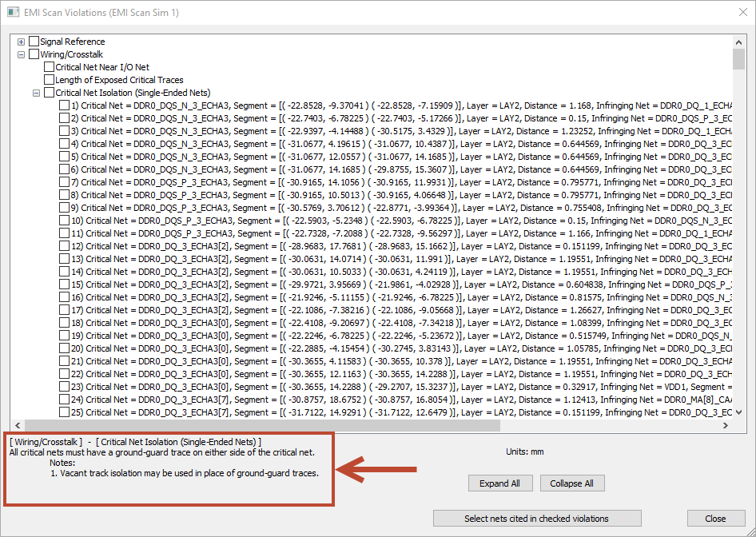The width and height of the screenshot is (756, 537).
Task: Select Length of Exposed Critical Traces row
Action: pyautogui.click(x=119, y=80)
